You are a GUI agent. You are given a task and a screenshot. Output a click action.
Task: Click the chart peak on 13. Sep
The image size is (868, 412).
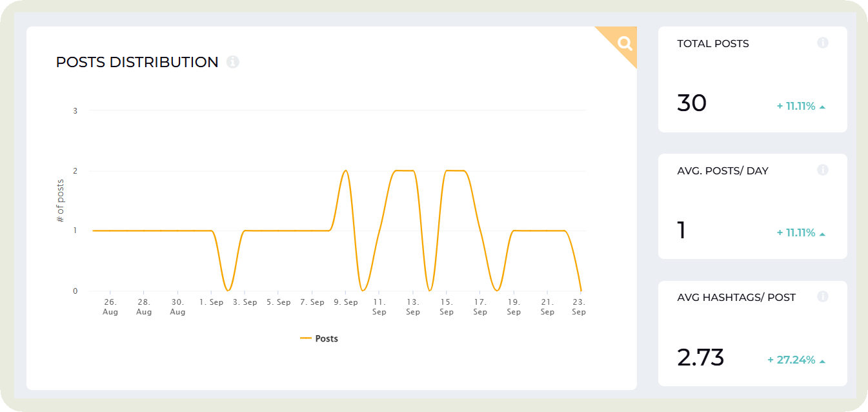tap(407, 170)
